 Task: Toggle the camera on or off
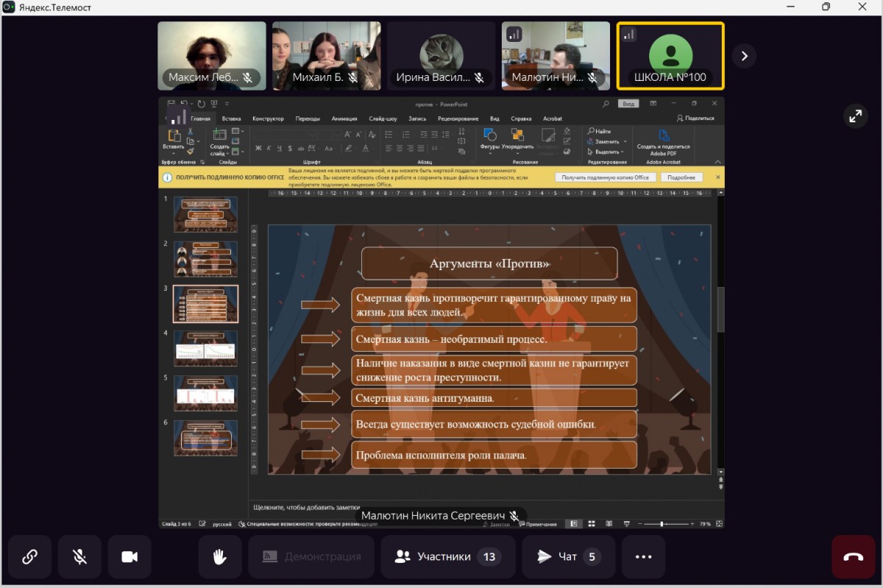point(130,557)
